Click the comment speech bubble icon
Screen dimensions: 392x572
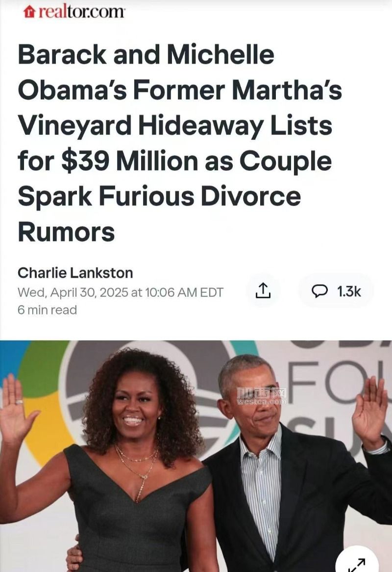[320, 291]
